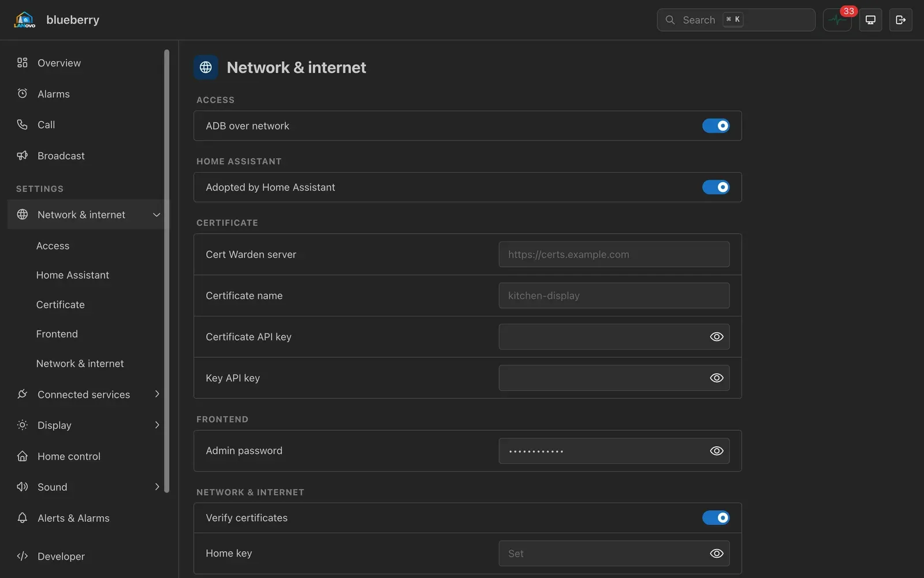Jump to Frontend subsection
This screenshot has width=924, height=578.
click(57, 334)
